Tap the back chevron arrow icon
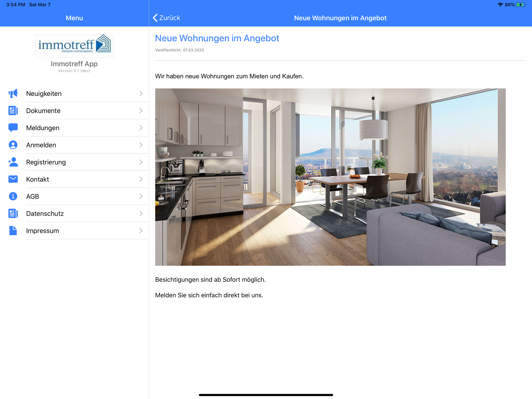 click(x=155, y=18)
